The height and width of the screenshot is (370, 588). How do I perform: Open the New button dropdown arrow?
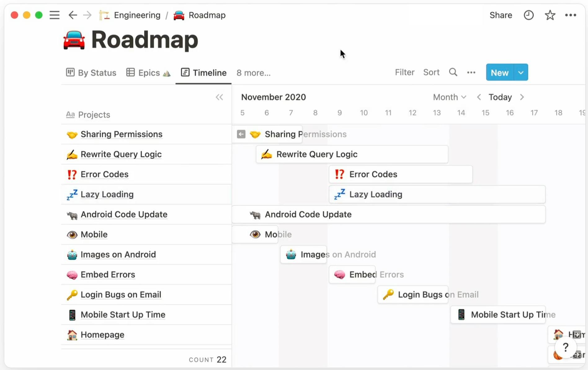point(521,72)
